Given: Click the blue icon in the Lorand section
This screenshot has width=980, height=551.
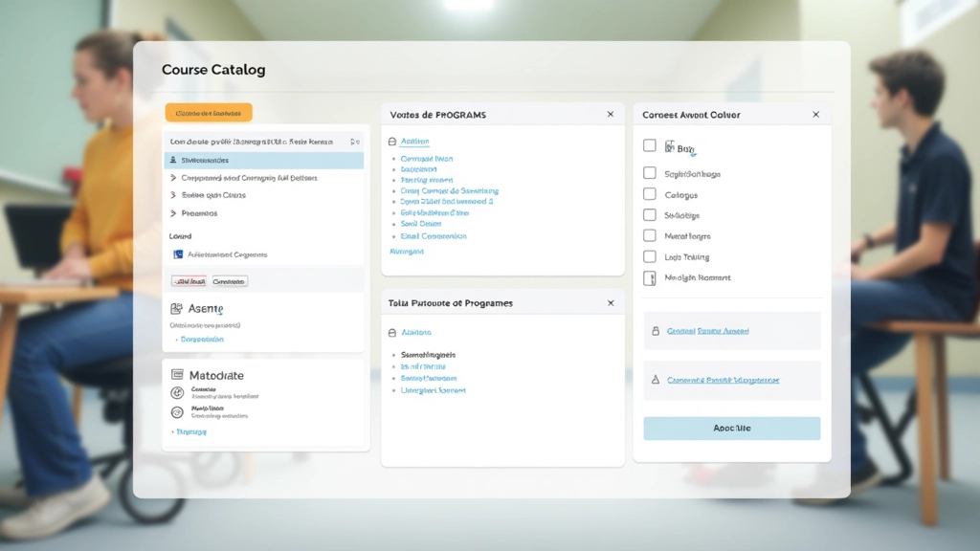Looking at the screenshot, I should [177, 255].
